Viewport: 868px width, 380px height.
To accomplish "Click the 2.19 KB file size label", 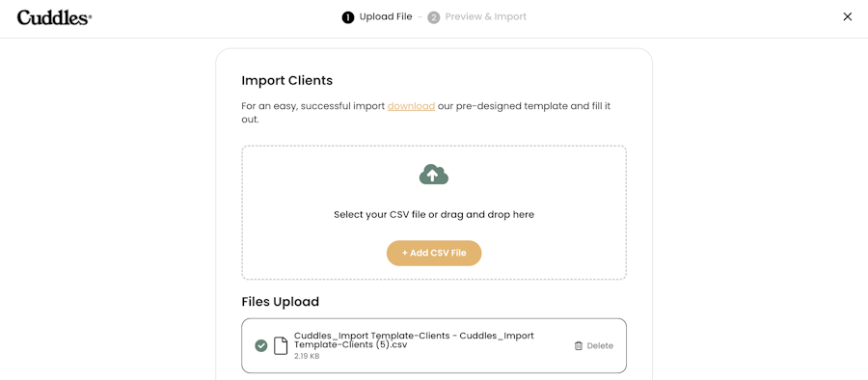I will (x=307, y=356).
